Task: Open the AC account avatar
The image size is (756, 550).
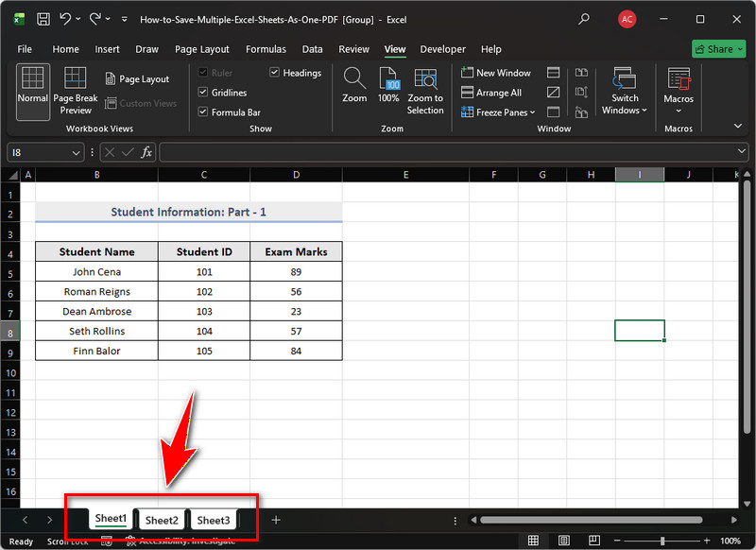Action: tap(627, 19)
